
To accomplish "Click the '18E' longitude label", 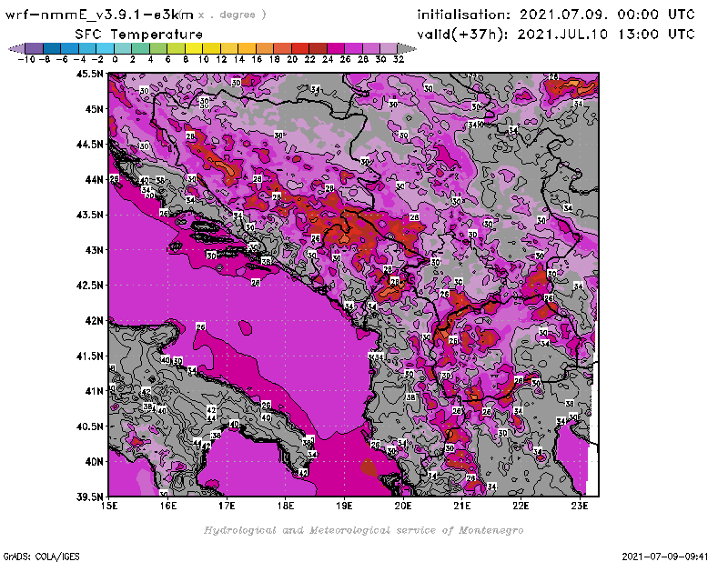I will [286, 506].
